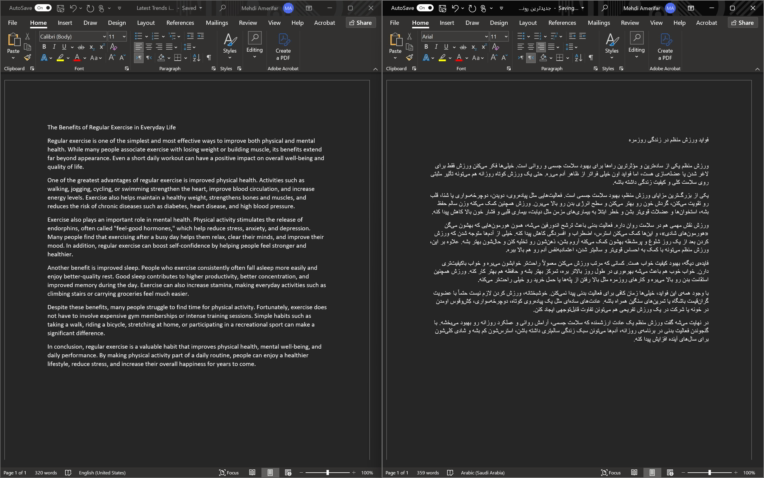Click Undo arrow in left window title bar
764x478 pixels.
click(x=73, y=8)
